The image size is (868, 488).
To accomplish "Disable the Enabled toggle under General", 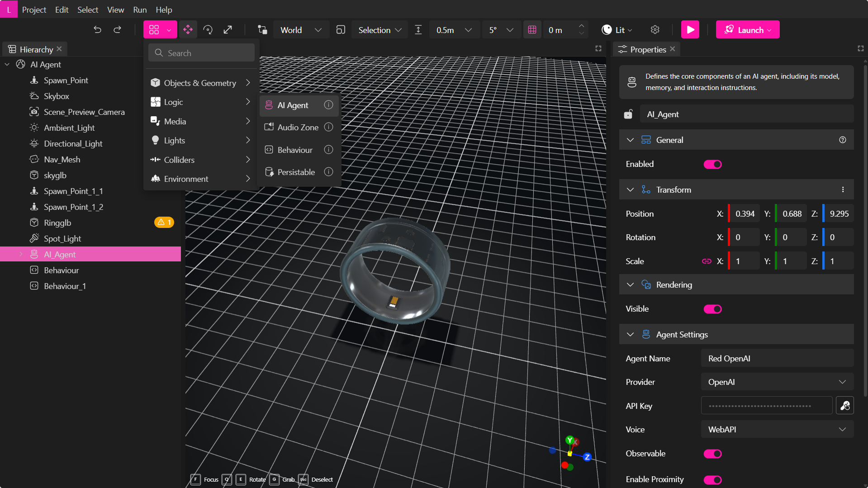I will coord(712,164).
